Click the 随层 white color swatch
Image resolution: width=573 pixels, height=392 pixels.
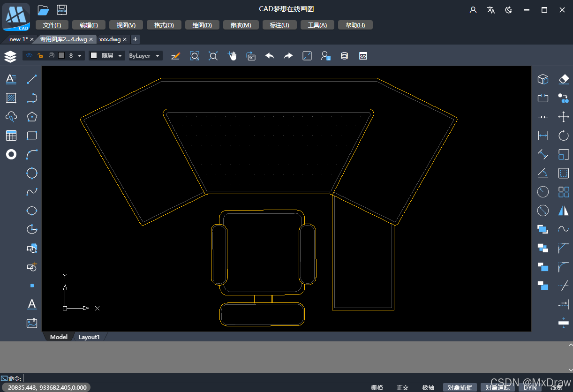coord(94,56)
